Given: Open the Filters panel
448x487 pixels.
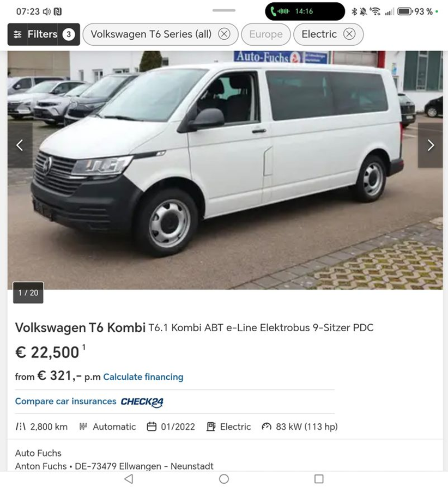Looking at the screenshot, I should pyautogui.click(x=44, y=34).
